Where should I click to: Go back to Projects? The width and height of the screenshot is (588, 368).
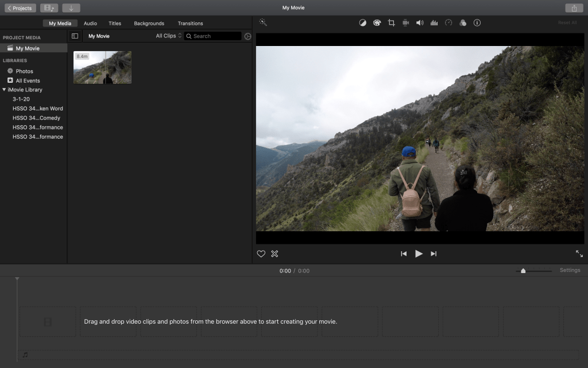(x=20, y=8)
